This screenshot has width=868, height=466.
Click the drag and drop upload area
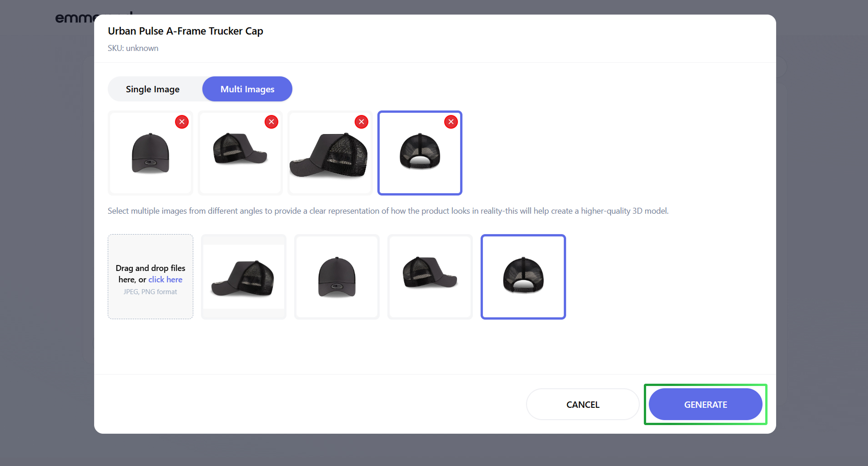coord(151,276)
